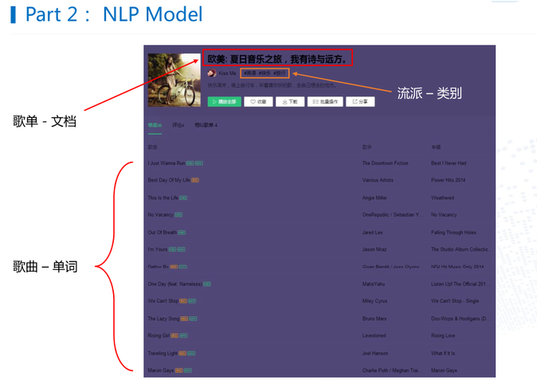Open album Doo-Wops & Hooligans

(x=461, y=319)
